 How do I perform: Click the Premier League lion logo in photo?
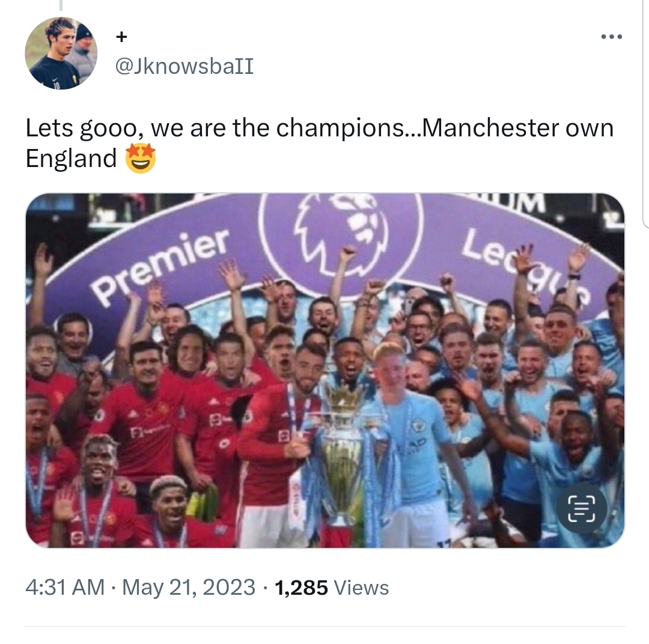coord(341,235)
